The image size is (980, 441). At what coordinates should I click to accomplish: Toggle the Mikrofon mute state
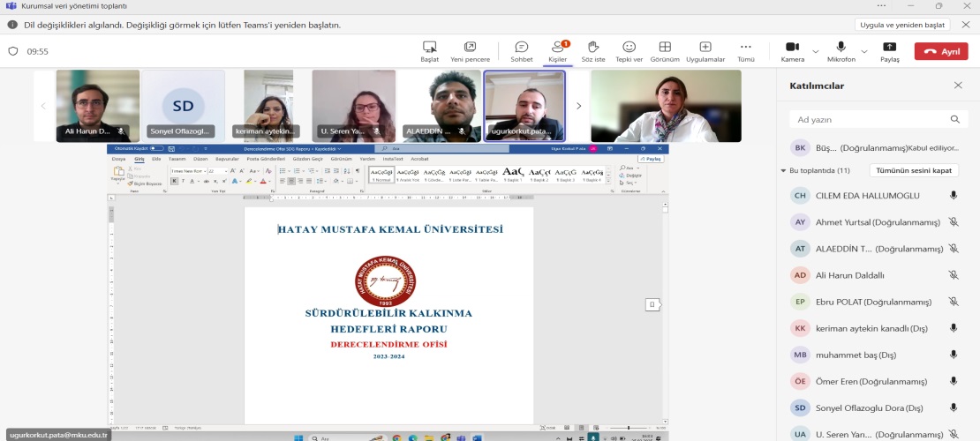click(841, 51)
